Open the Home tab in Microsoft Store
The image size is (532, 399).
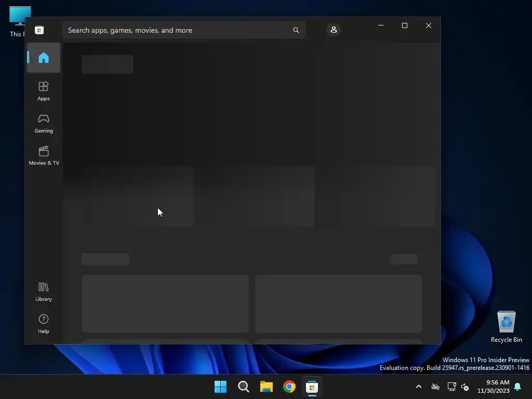pyautogui.click(x=44, y=58)
